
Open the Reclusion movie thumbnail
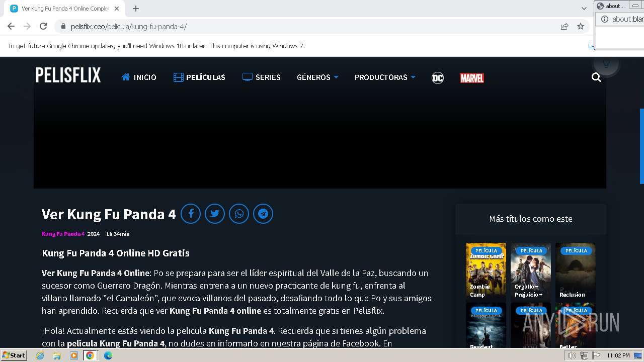[x=576, y=271]
